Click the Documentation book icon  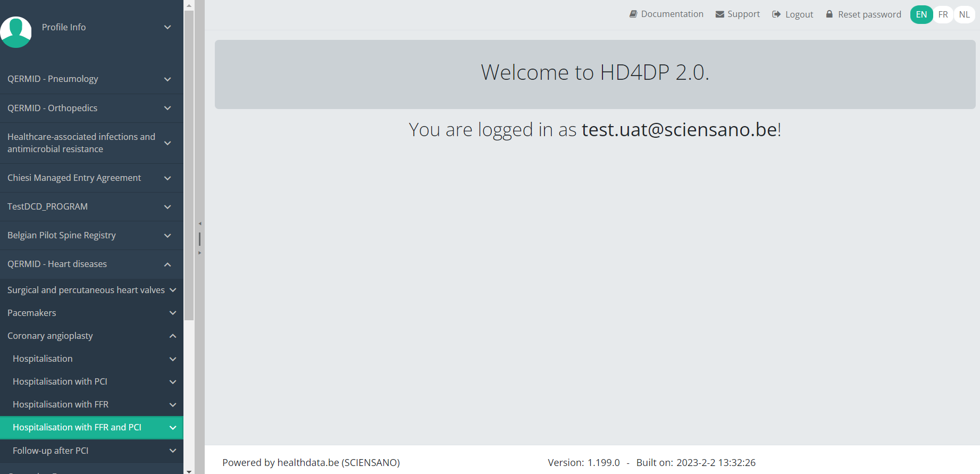pyautogui.click(x=633, y=14)
